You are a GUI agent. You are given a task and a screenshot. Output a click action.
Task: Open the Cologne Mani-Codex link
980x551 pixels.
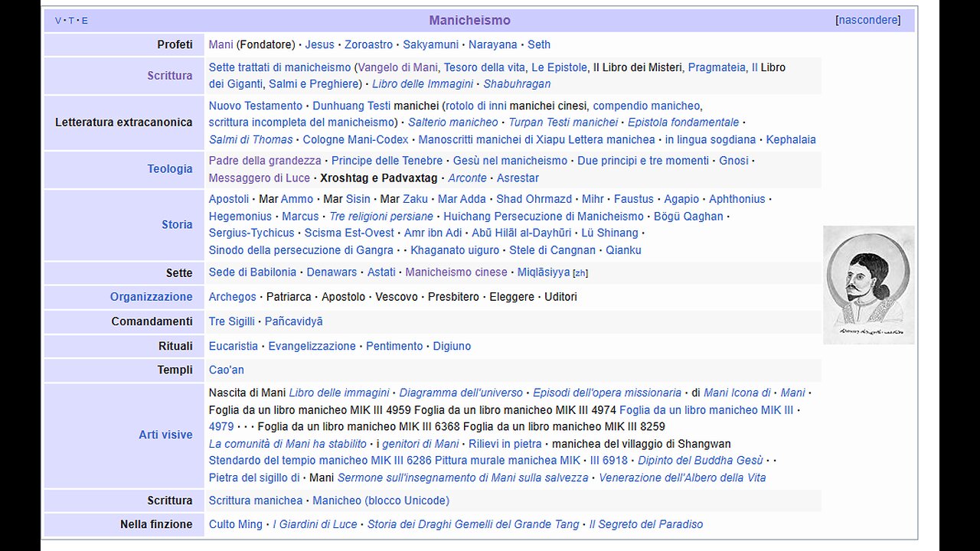click(355, 140)
